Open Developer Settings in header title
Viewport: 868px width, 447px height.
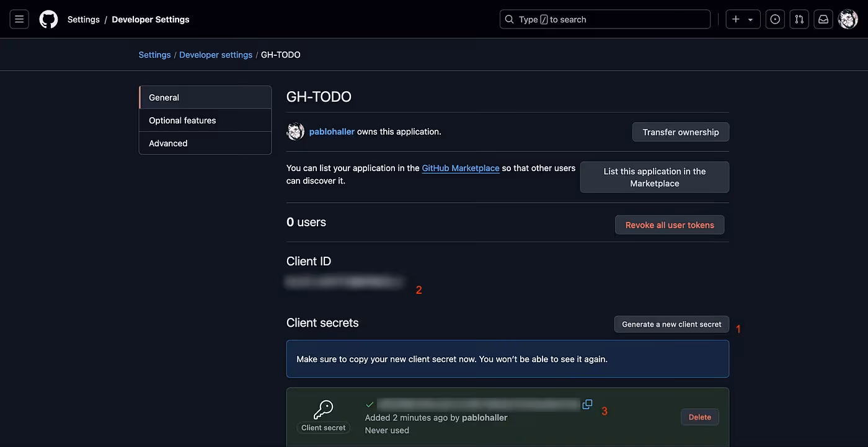point(151,19)
